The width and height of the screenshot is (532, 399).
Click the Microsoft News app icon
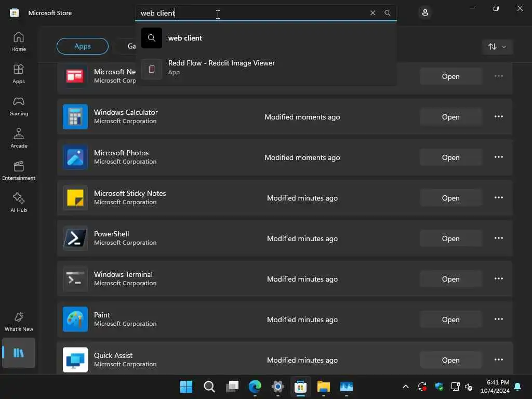(x=75, y=76)
